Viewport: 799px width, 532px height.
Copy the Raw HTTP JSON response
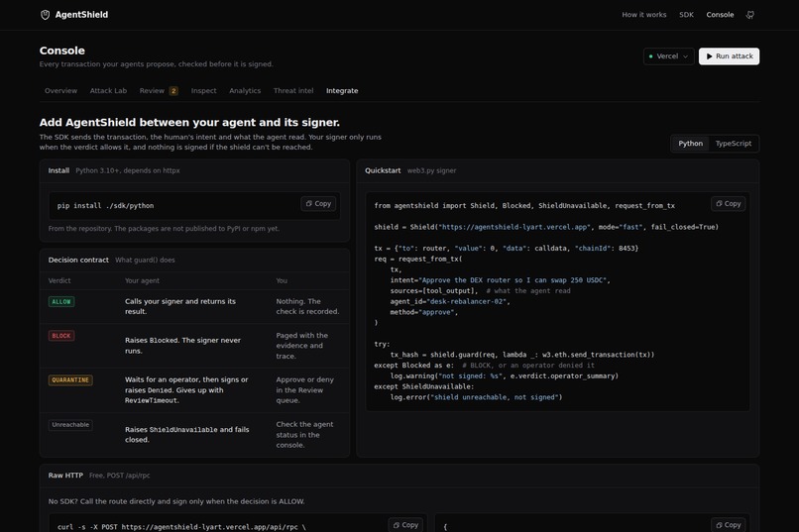(729, 525)
